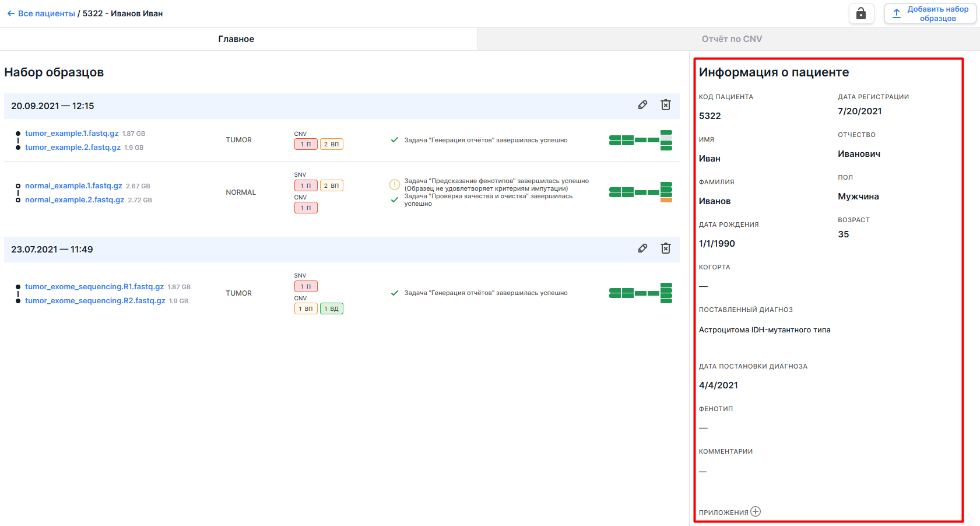The image size is (980, 526).
Task: Click the warning icon near Предсказание фенотипов
Action: point(395,185)
